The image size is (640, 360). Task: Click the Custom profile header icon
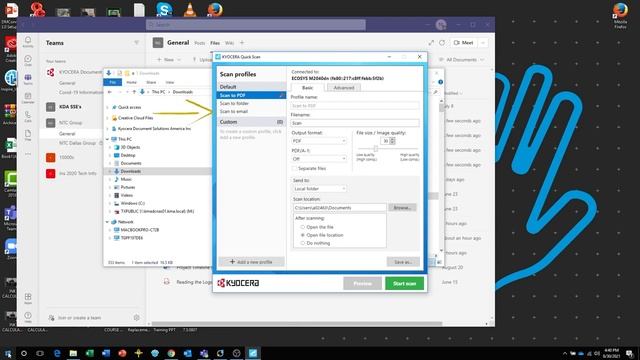pyautogui.click(x=280, y=122)
